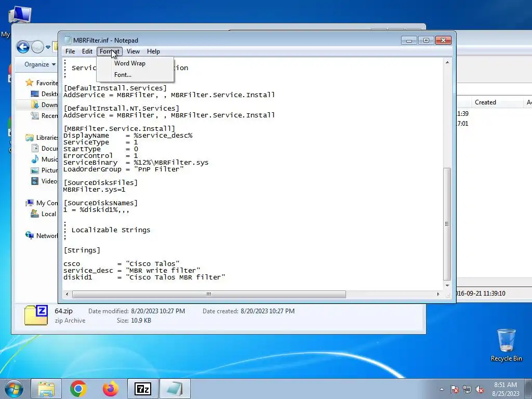The image size is (532, 399).
Task: Open the Edit menu in Notepad
Action: [87, 51]
